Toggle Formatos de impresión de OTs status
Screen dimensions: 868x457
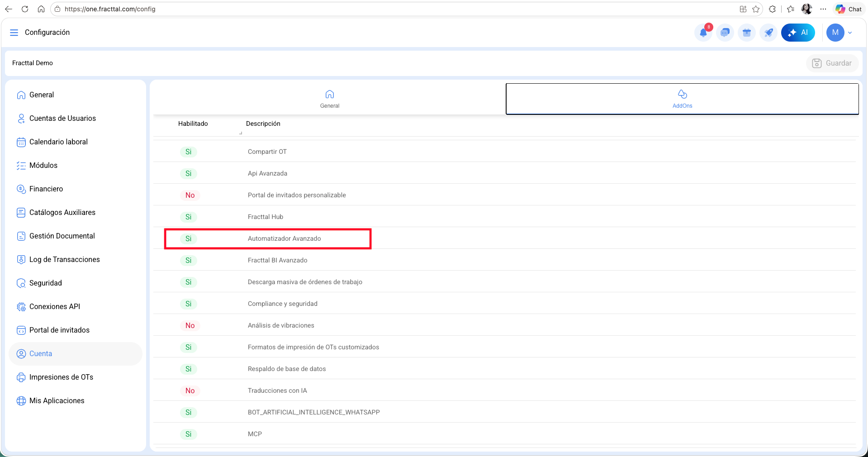(189, 348)
